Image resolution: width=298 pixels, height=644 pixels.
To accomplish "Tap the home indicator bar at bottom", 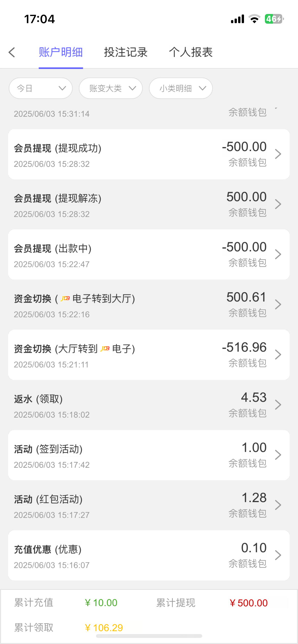I will pyautogui.click(x=149, y=636).
